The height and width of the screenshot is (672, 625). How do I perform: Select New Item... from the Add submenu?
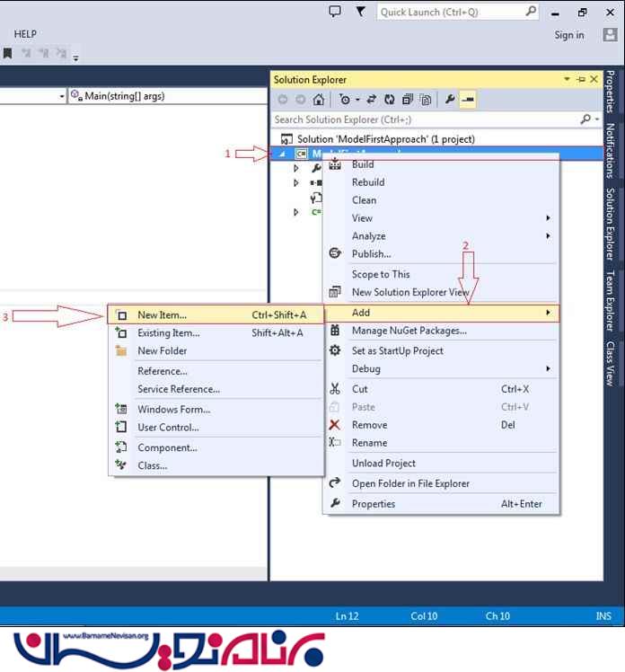point(162,314)
